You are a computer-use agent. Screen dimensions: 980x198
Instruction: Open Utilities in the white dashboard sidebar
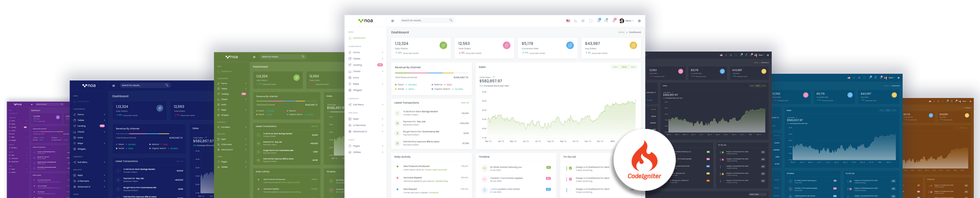(366, 152)
